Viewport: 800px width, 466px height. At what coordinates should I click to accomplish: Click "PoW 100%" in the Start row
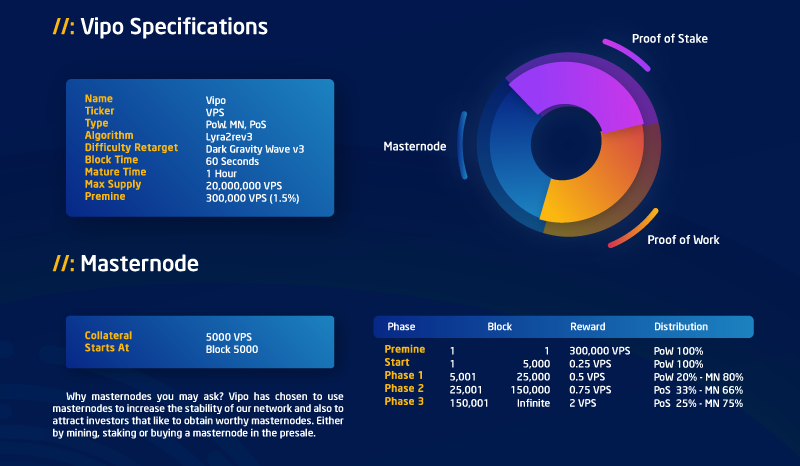679,364
